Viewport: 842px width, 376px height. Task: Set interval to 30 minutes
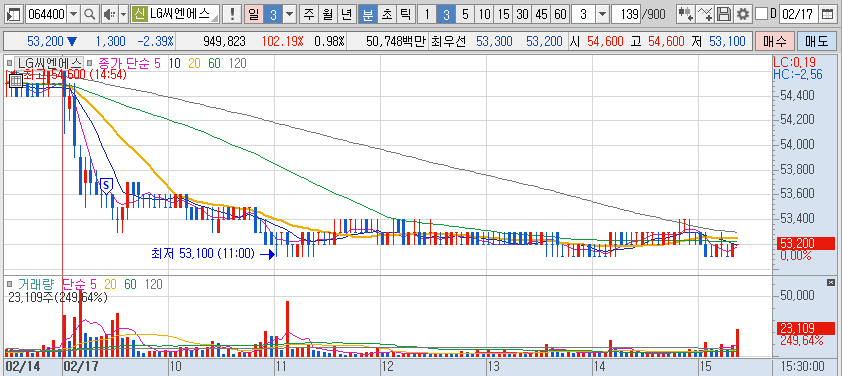tap(522, 14)
